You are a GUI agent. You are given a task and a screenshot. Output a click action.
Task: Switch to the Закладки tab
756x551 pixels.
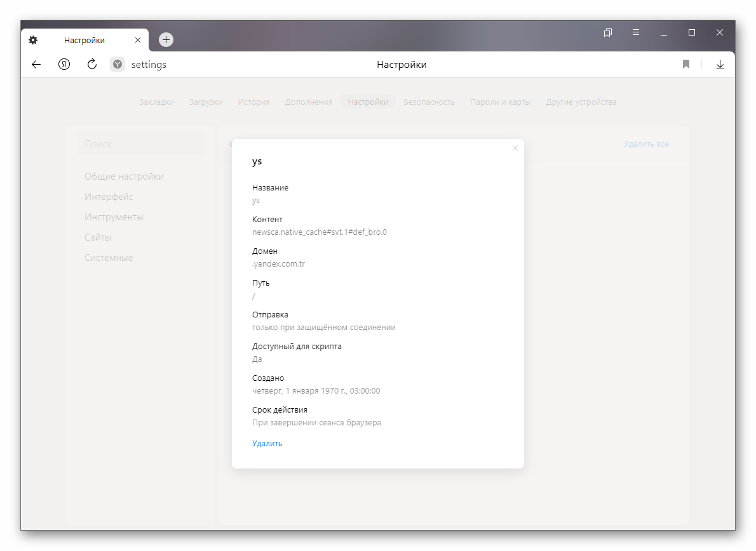point(156,102)
